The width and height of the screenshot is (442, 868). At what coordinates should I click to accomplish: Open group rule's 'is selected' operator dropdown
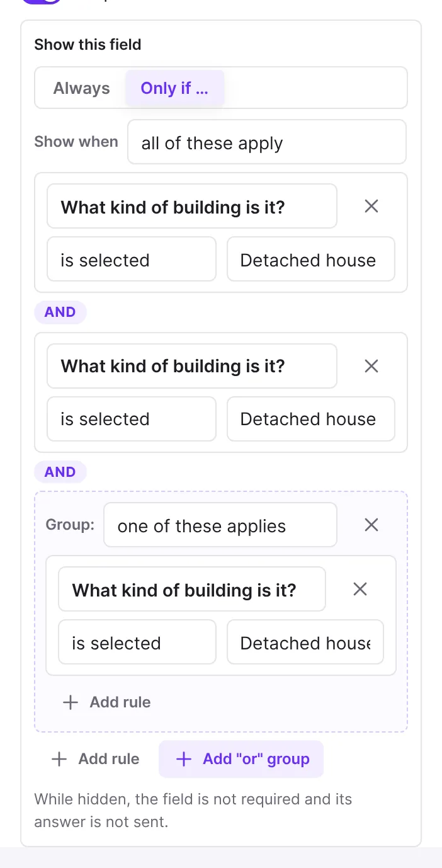point(137,642)
